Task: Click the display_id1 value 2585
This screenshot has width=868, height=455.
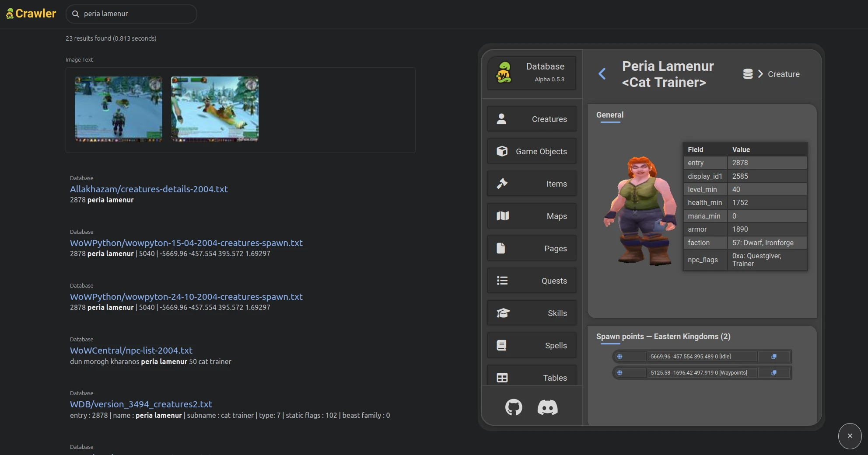Action: [767, 176]
